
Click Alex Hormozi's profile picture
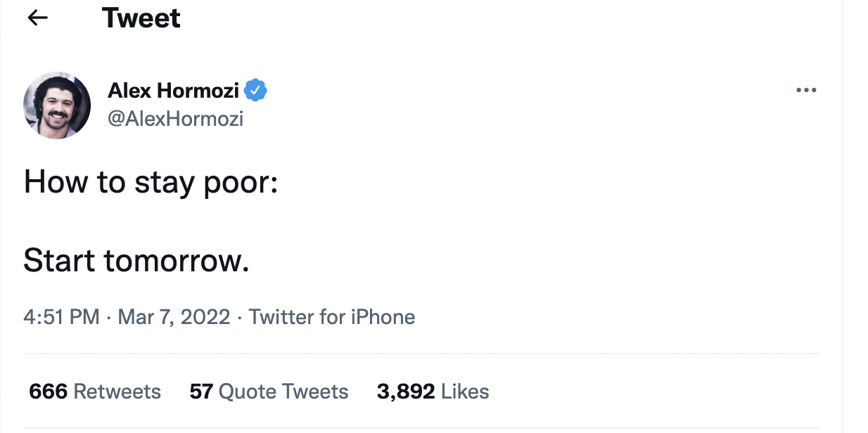(57, 105)
